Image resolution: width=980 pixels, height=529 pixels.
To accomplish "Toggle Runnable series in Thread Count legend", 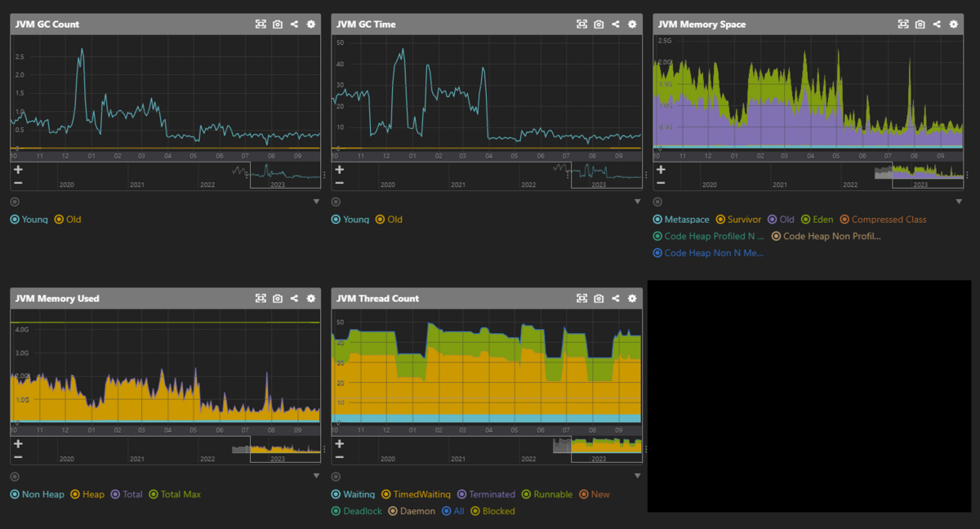I will click(547, 494).
